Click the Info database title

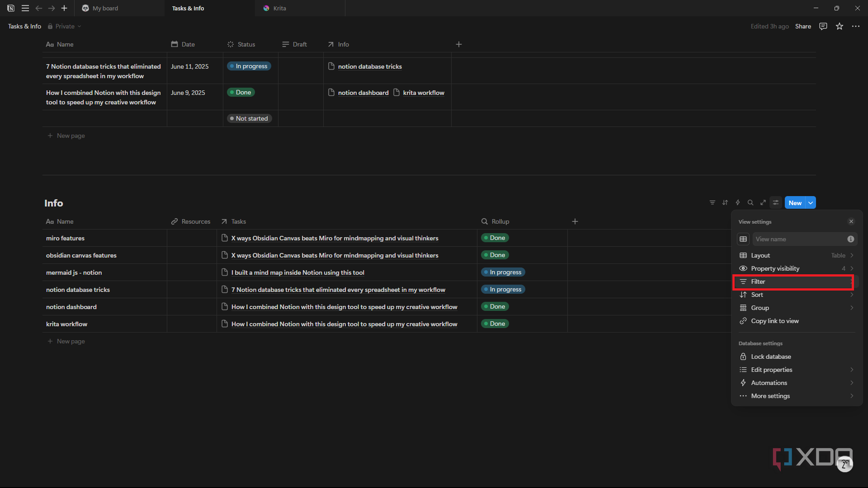point(53,203)
